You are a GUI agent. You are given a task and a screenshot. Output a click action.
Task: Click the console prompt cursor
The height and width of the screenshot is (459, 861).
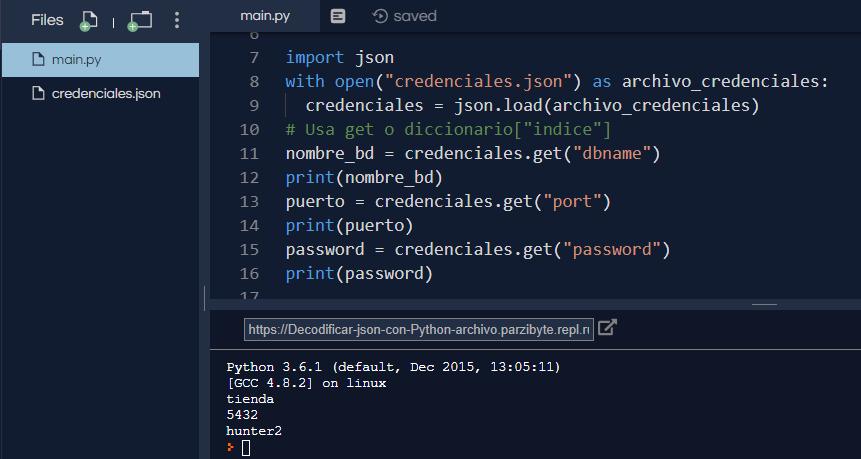[246, 447]
